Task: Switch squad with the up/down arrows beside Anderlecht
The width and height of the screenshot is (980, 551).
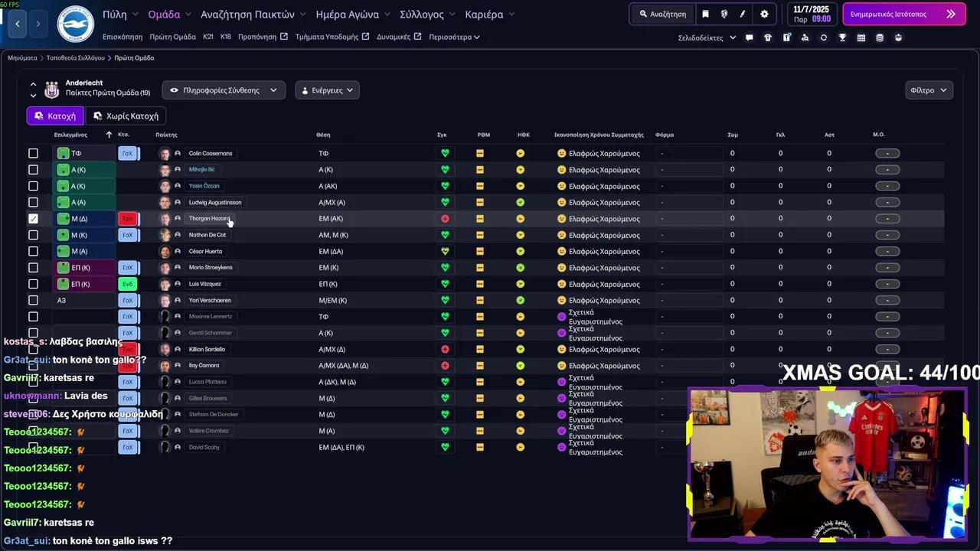Action: [x=33, y=90]
